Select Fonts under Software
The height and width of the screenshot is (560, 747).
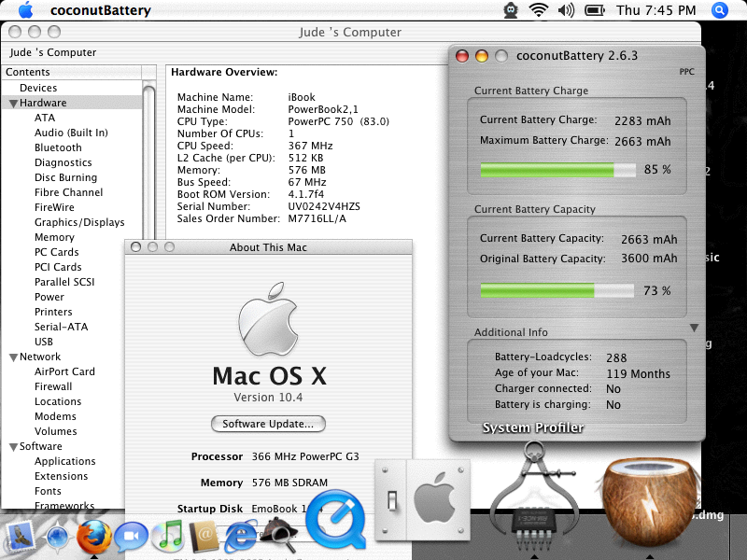pos(48,491)
